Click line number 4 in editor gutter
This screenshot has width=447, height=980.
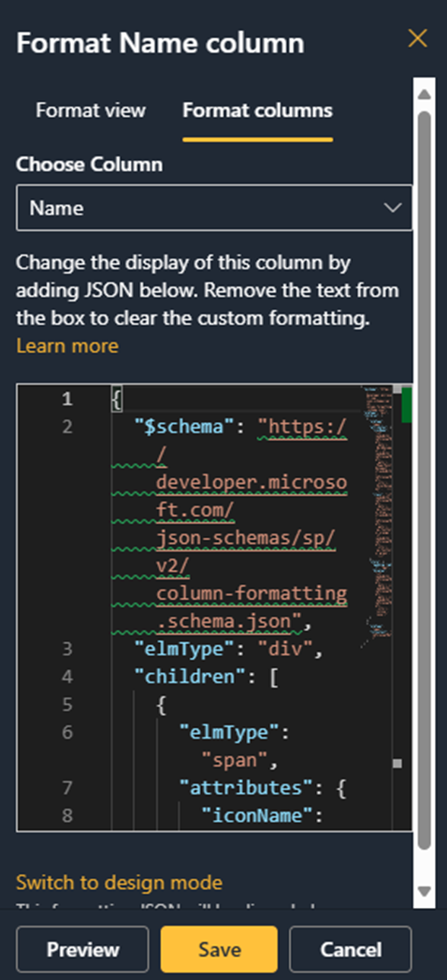coord(67,676)
